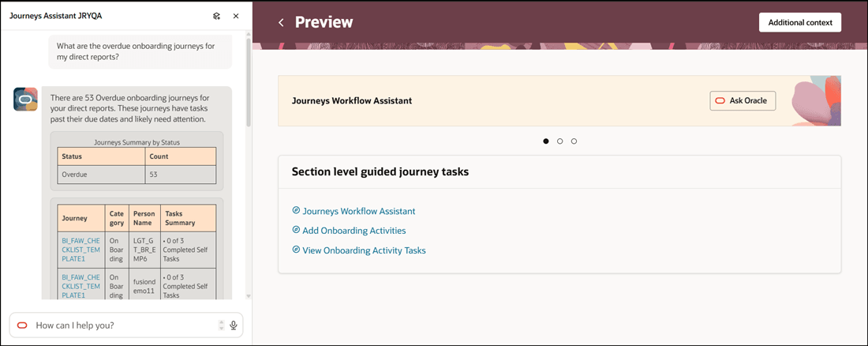Open Additional context

click(x=800, y=22)
